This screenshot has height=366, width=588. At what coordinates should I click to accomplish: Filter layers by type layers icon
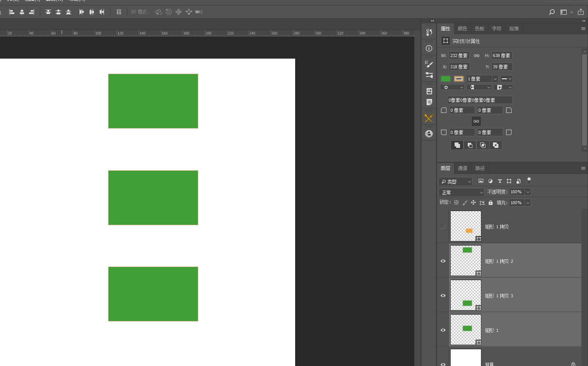pyautogui.click(x=500, y=181)
